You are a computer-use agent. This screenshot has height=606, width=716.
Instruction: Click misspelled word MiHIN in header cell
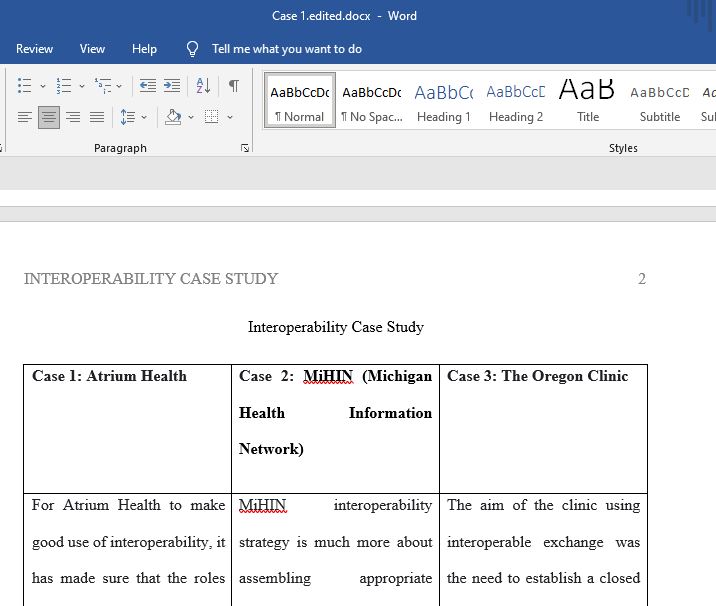pyautogui.click(x=328, y=376)
